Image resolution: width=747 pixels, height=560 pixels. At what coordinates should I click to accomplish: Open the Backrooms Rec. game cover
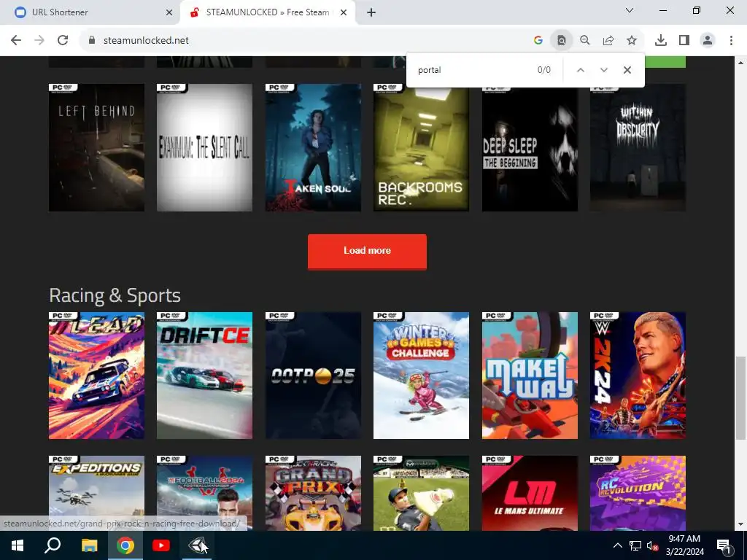pos(421,147)
